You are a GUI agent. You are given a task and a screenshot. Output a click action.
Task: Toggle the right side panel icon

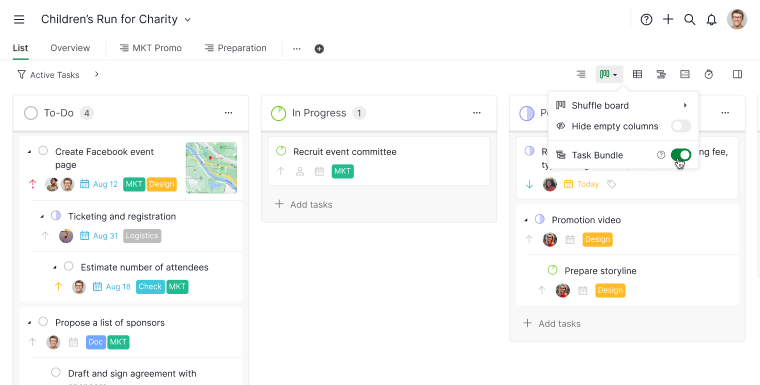tap(737, 74)
